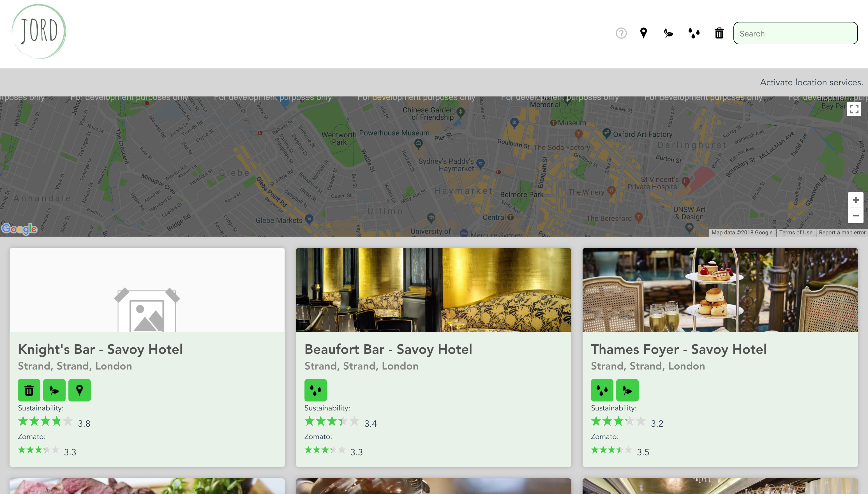
Task: Zoom in on the map
Action: (x=855, y=200)
